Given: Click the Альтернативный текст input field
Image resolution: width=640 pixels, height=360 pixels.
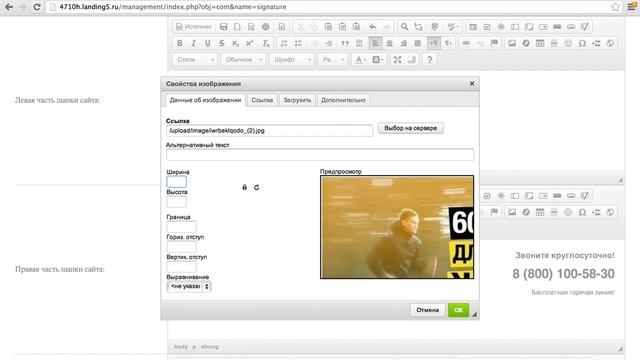Looking at the screenshot, I should [320, 155].
